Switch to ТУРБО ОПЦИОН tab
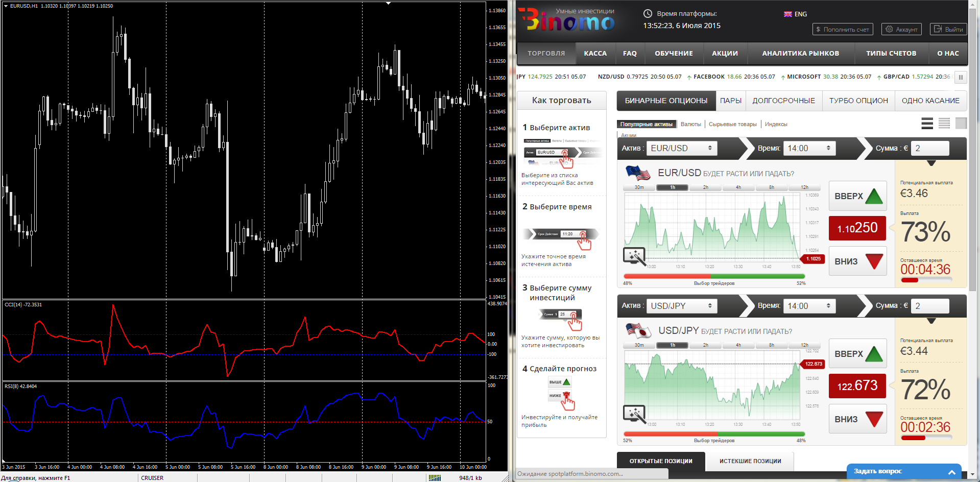 click(858, 101)
